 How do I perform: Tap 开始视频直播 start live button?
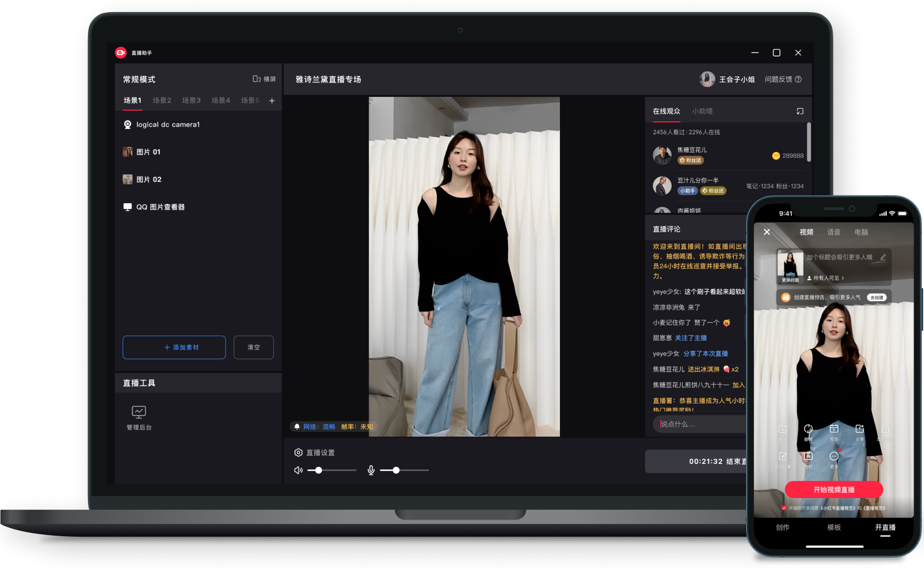834,489
